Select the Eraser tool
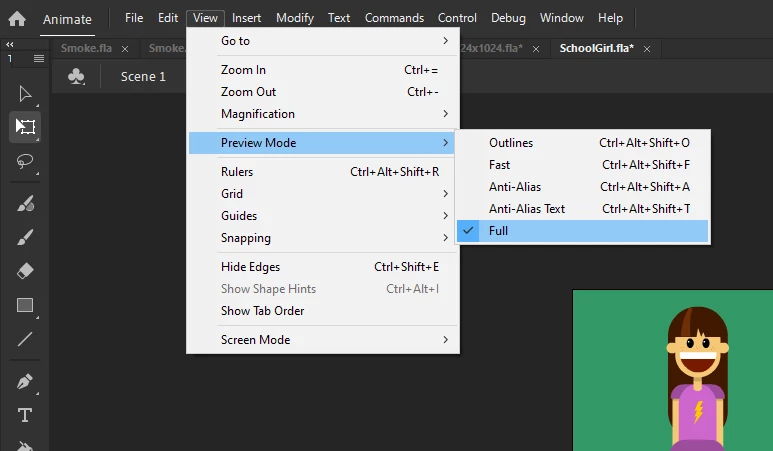Image resolution: width=773 pixels, height=451 pixels. pos(25,271)
